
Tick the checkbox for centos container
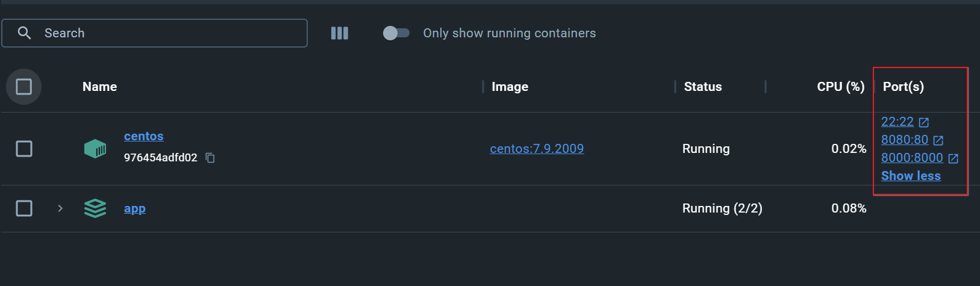[24, 149]
